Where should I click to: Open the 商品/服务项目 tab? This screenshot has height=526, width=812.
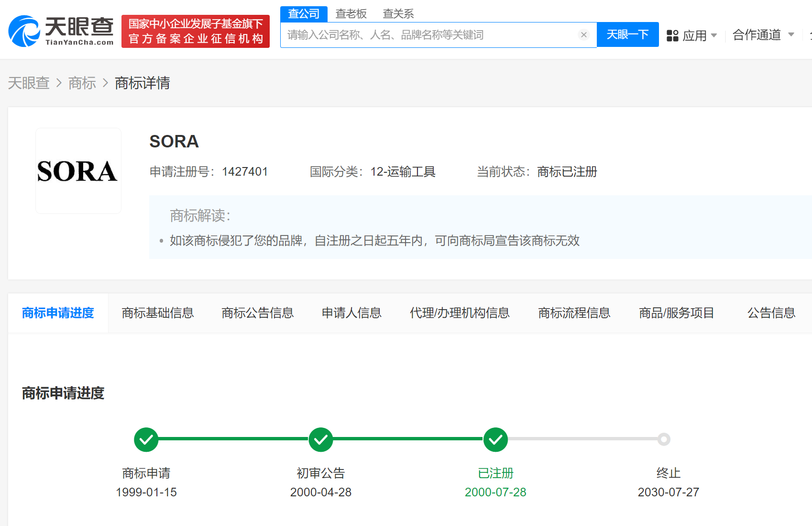click(x=676, y=313)
